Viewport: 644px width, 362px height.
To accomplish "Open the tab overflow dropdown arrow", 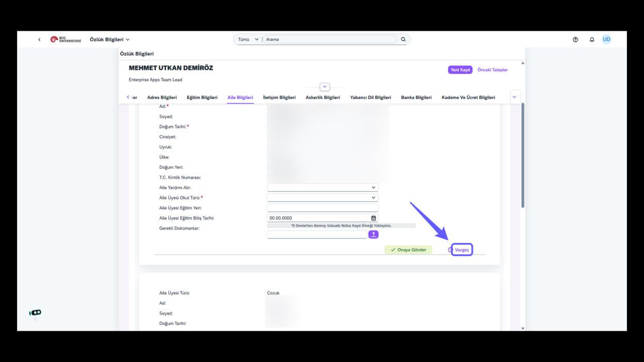I will click(515, 97).
